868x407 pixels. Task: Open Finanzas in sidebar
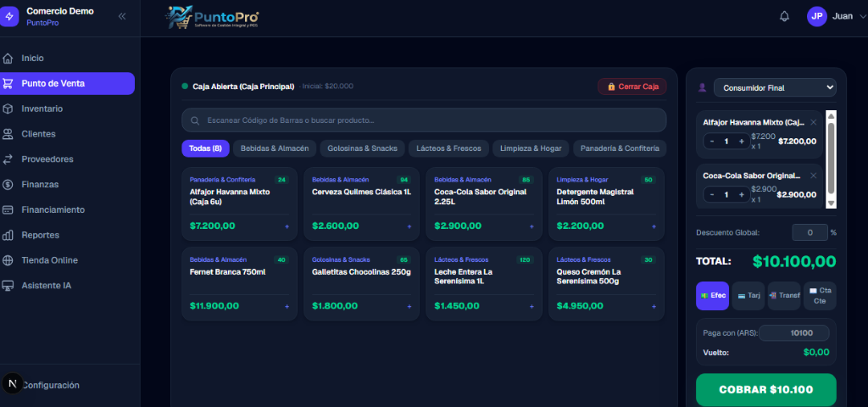(40, 184)
